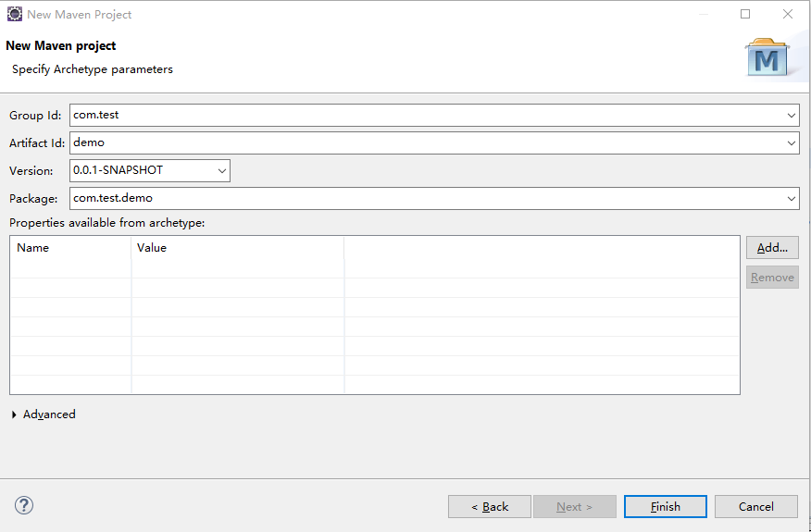
Task: Click the Finish button
Action: pos(665,507)
